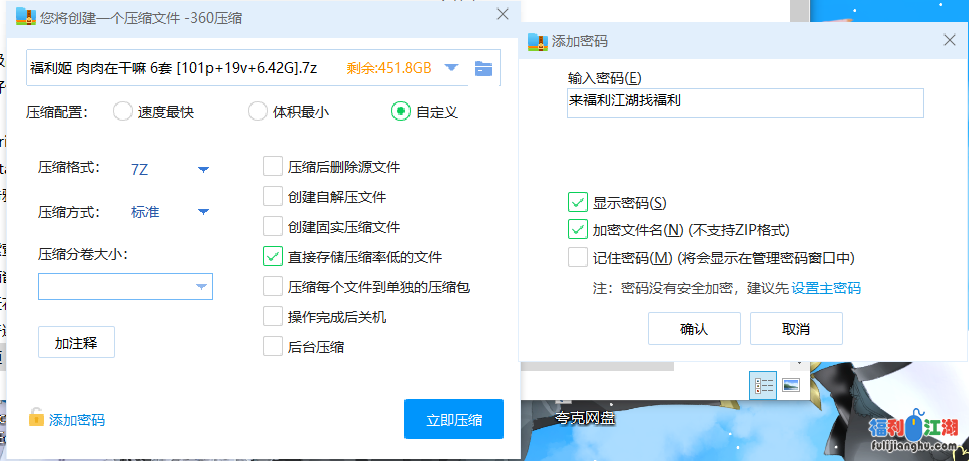The image size is (969, 461).
Task: Toggle the 显示密码 checkbox
Action: tap(577, 202)
